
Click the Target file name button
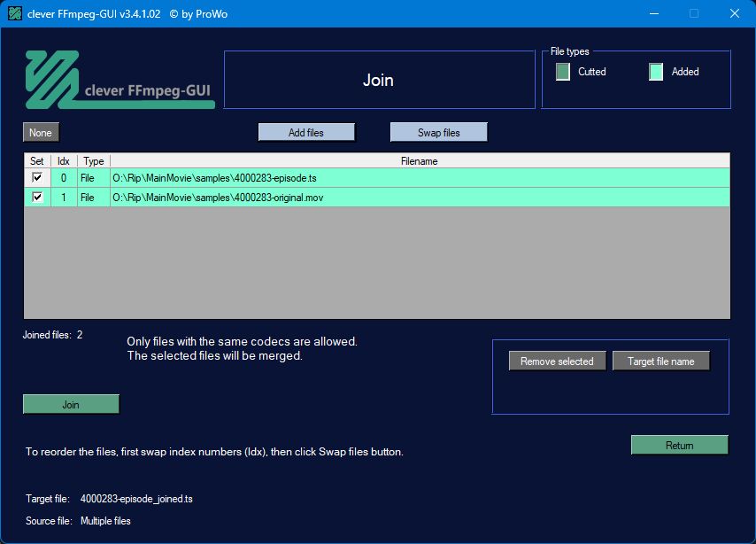point(661,361)
